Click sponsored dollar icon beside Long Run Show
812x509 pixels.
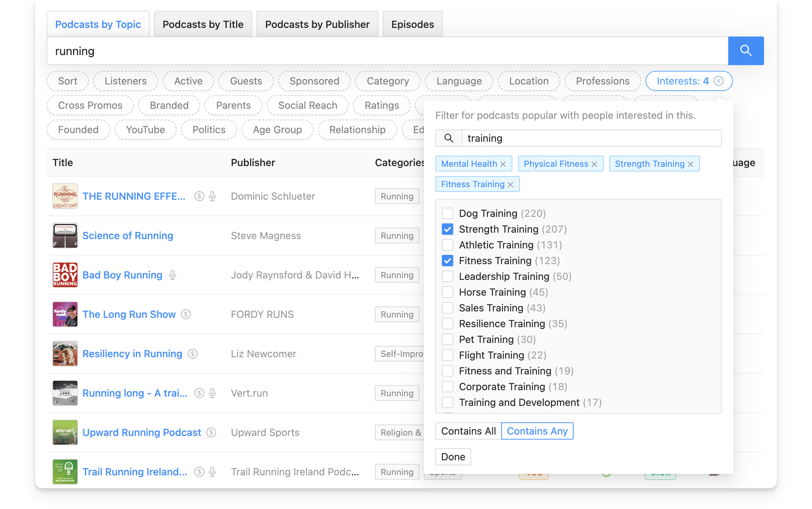tap(186, 314)
